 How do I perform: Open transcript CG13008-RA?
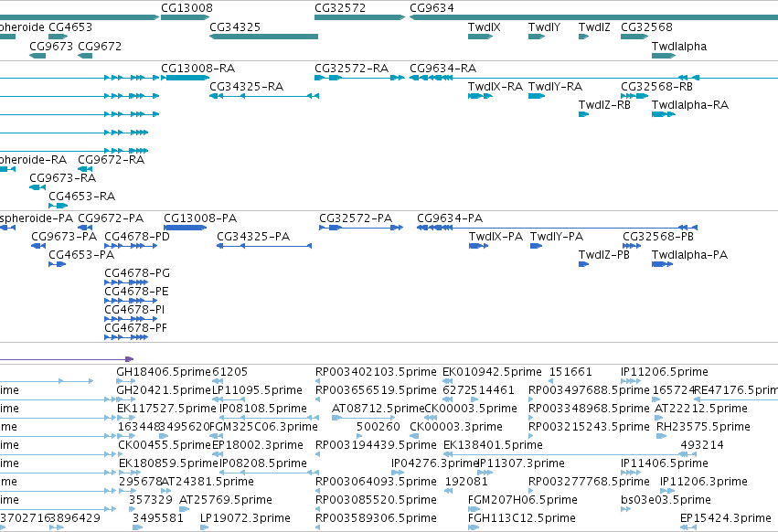[x=185, y=78]
